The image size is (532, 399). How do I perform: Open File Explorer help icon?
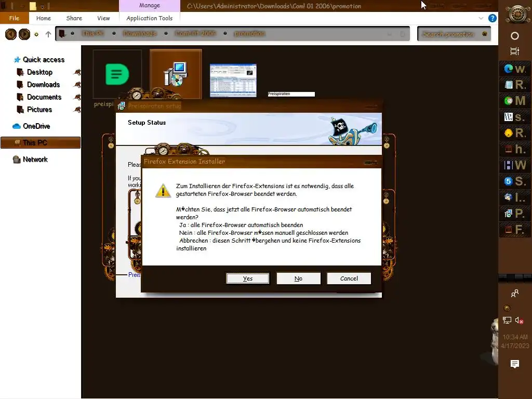[x=493, y=18]
